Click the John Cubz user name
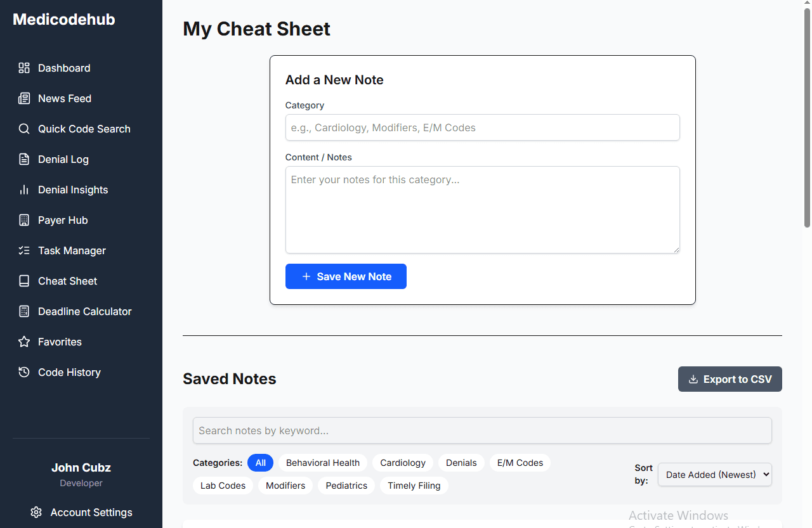 81,468
